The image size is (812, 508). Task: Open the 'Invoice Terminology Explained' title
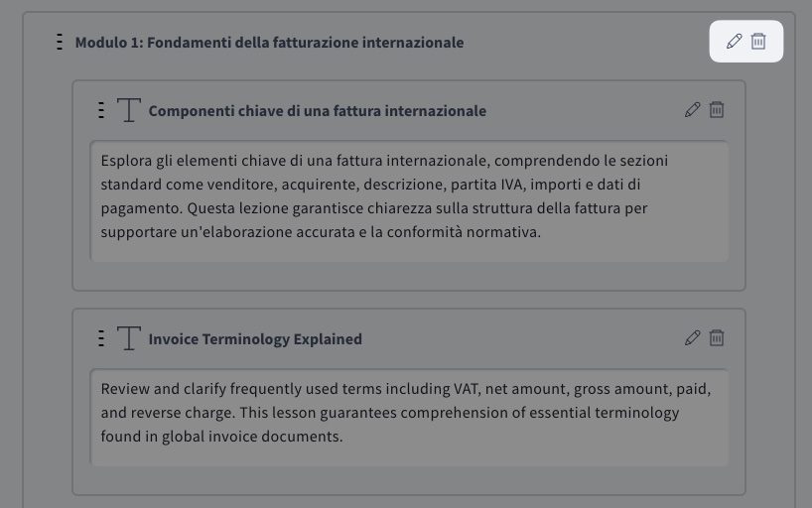[x=255, y=339]
